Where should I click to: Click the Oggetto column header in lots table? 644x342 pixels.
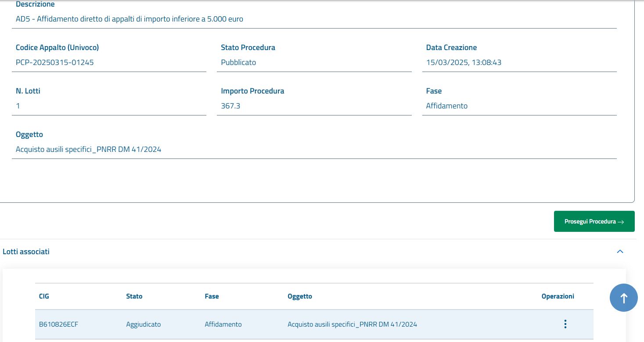pyautogui.click(x=299, y=296)
